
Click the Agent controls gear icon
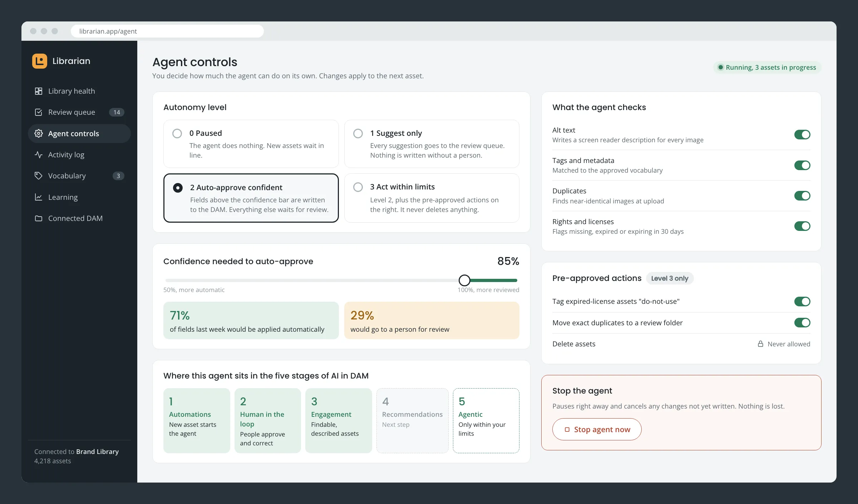tap(39, 133)
